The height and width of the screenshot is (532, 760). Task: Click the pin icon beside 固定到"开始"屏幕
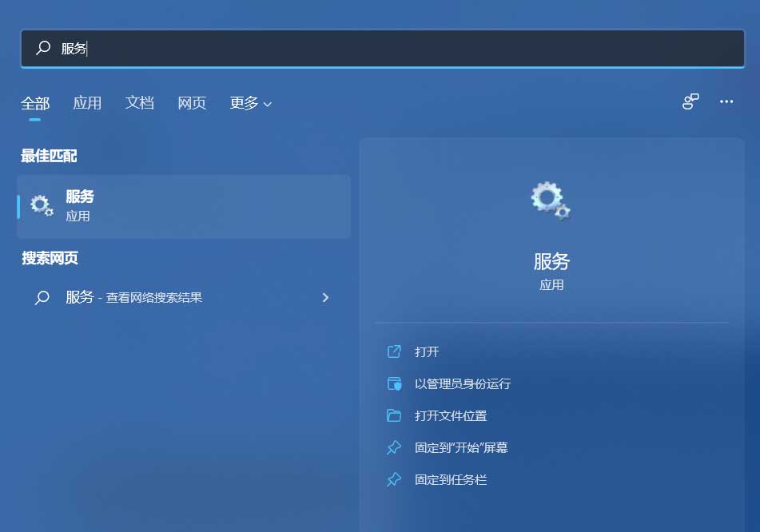coord(393,447)
